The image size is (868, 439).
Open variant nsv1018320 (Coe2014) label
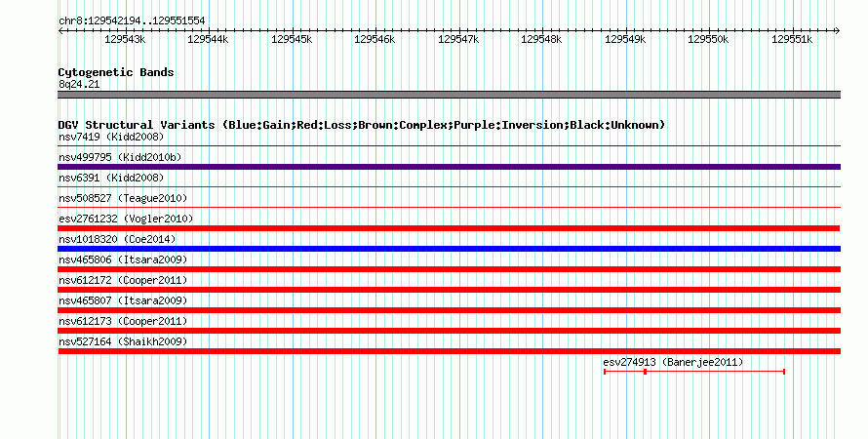point(117,239)
